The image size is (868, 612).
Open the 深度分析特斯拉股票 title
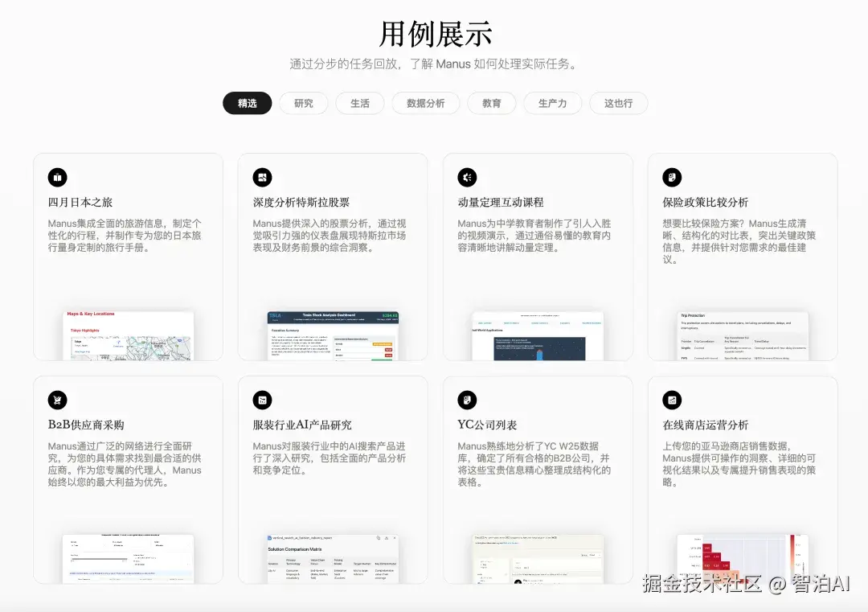[x=301, y=202]
